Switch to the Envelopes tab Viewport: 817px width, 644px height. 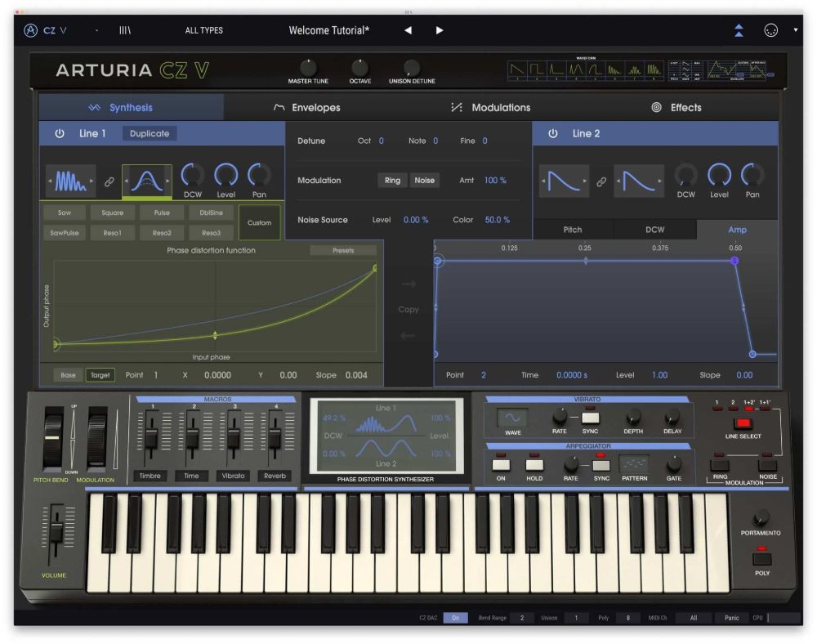coord(317,107)
